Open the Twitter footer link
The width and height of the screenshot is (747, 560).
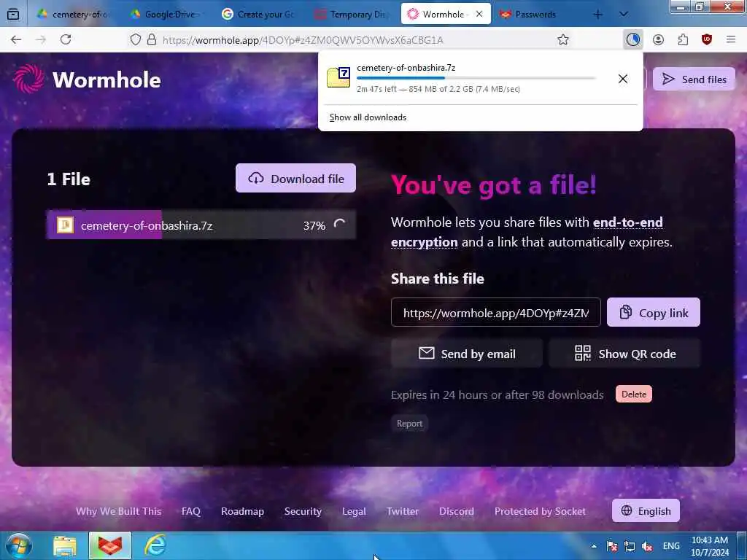pyautogui.click(x=403, y=511)
